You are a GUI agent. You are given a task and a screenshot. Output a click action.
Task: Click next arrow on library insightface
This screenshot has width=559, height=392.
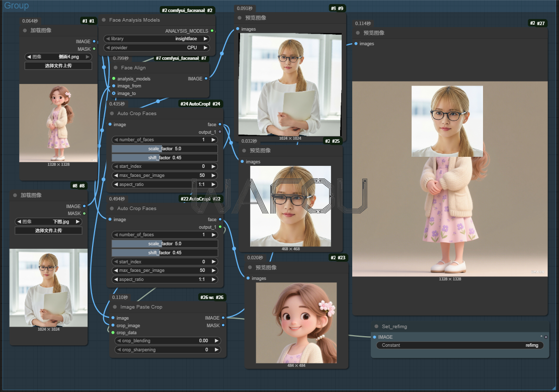[205, 39]
